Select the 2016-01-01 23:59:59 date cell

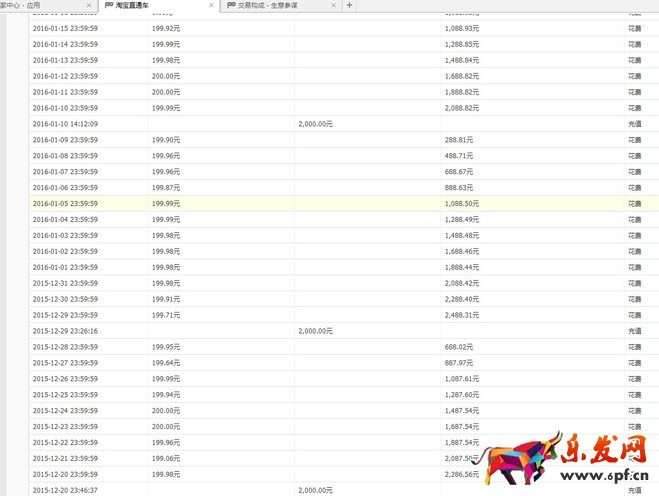(x=65, y=267)
